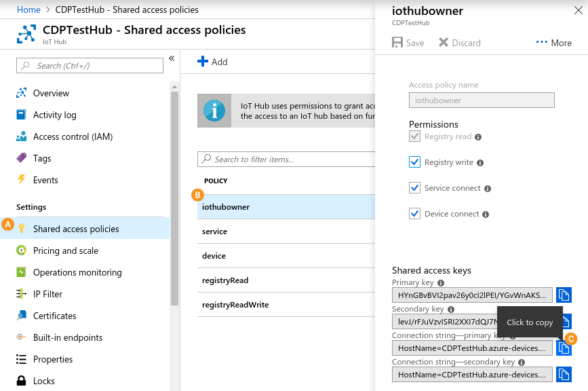Open Pricing and scale settings
Viewport: 588px width, 391px height.
pos(65,250)
